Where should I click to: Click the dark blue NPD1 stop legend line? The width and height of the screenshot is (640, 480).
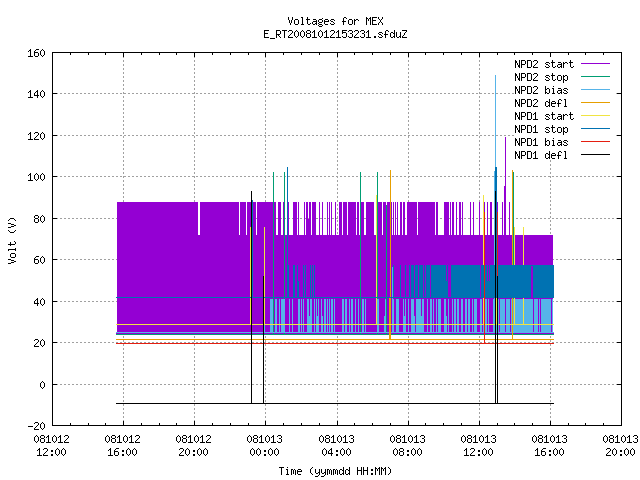point(595,129)
